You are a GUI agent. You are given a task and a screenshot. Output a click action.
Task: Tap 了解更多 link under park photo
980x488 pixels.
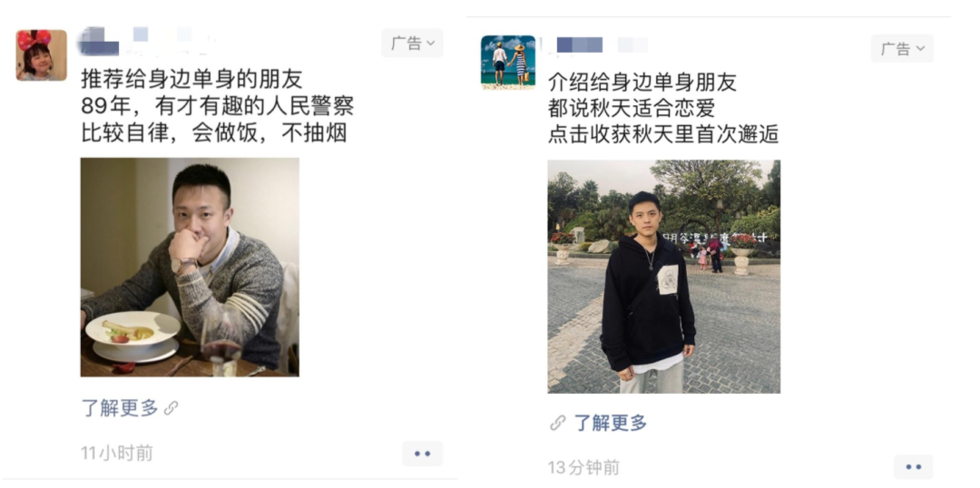(x=610, y=423)
